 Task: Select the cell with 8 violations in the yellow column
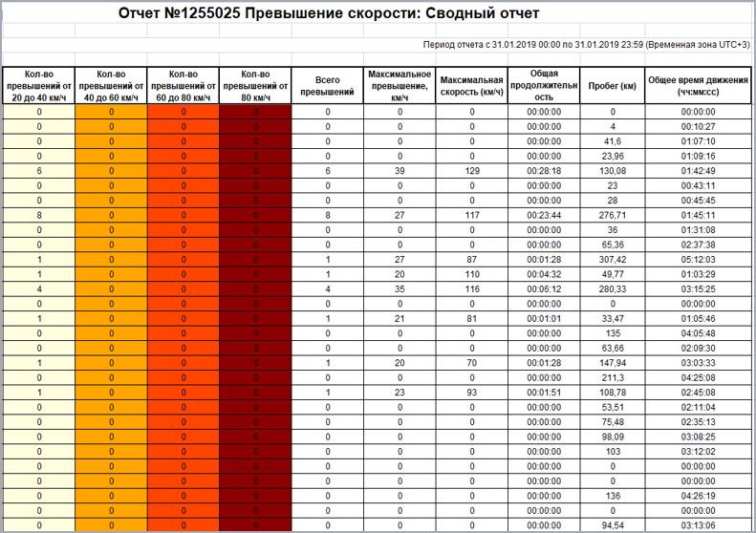[x=39, y=216]
